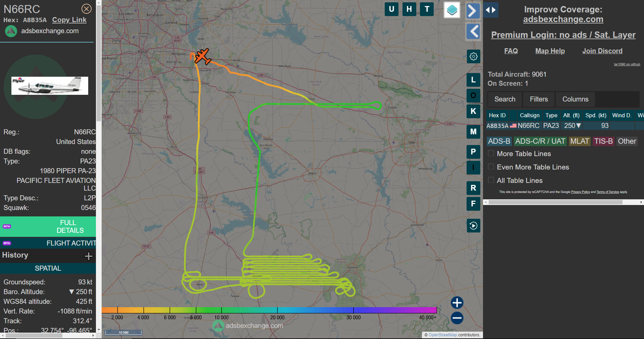Image resolution: width=644 pixels, height=339 pixels.
Task: Click the ADS-B source legend label
Action: pyautogui.click(x=499, y=141)
